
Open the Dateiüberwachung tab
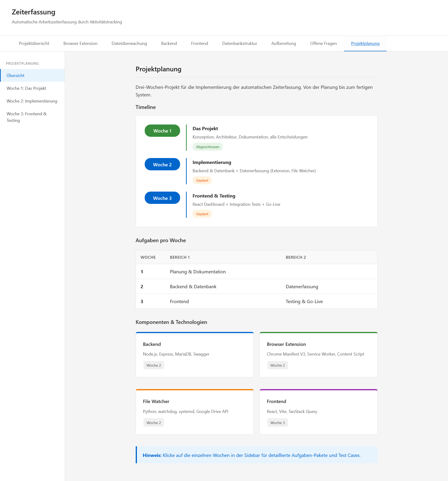[129, 43]
